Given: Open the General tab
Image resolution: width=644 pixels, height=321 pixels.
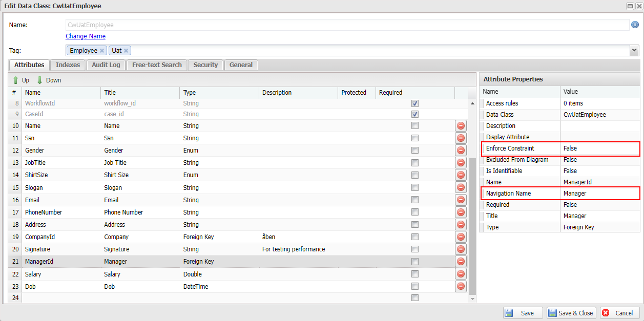Looking at the screenshot, I should [241, 65].
